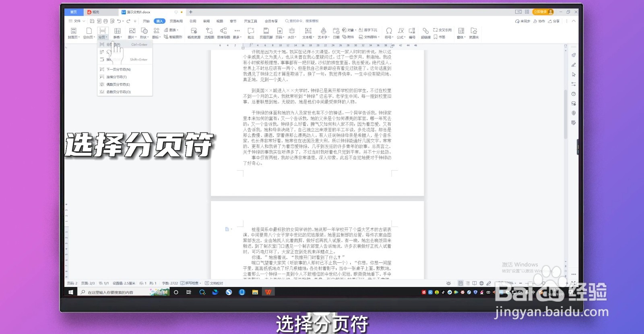Screen dimensions: 644x334
Task: Insert an 对象 object
Action: coord(349,30)
